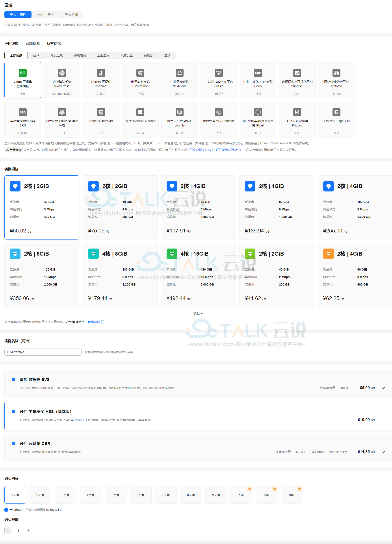The image size is (392, 544).
Task: Click the gift icon on 2年 duration
Action: (274, 489)
